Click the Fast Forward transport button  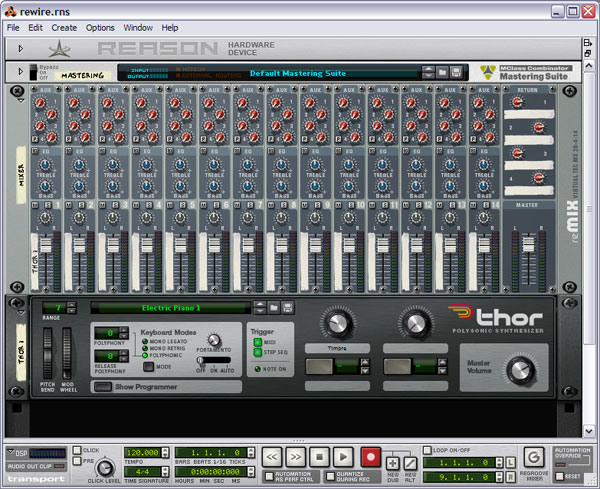point(296,455)
